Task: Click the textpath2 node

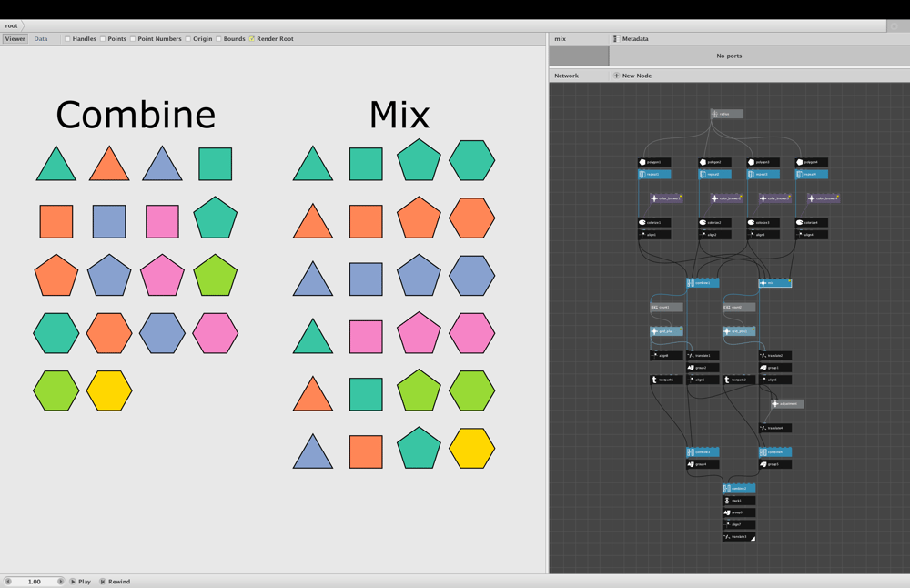Action: pyautogui.click(x=739, y=380)
